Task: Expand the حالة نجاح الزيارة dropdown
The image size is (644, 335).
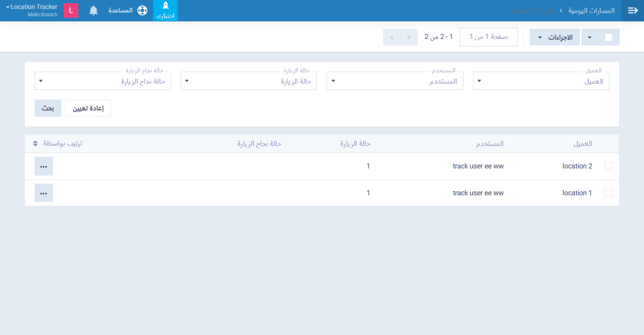Action: click(x=103, y=81)
